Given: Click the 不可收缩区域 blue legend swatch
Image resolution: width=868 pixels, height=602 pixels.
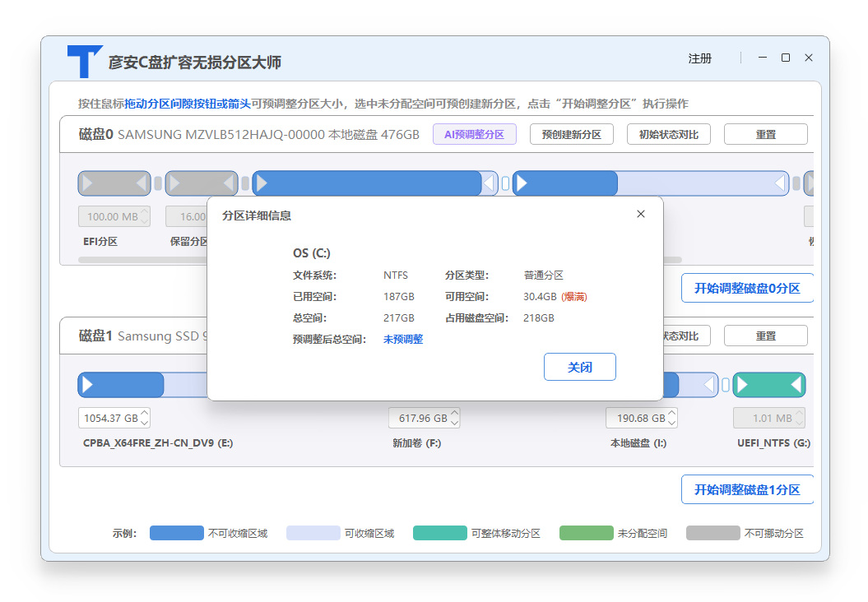Looking at the screenshot, I should pyautogui.click(x=177, y=533).
